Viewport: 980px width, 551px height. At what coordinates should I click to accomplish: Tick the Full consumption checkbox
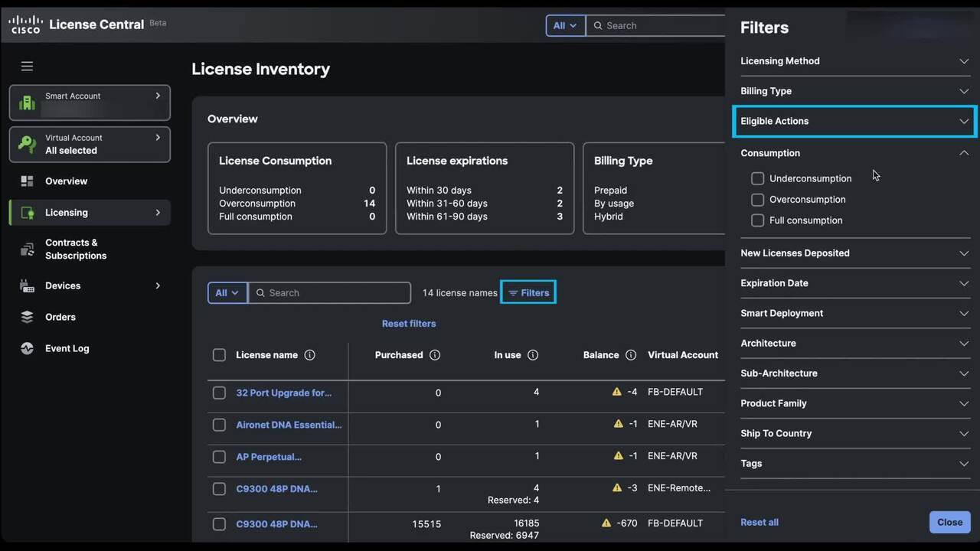coord(757,220)
